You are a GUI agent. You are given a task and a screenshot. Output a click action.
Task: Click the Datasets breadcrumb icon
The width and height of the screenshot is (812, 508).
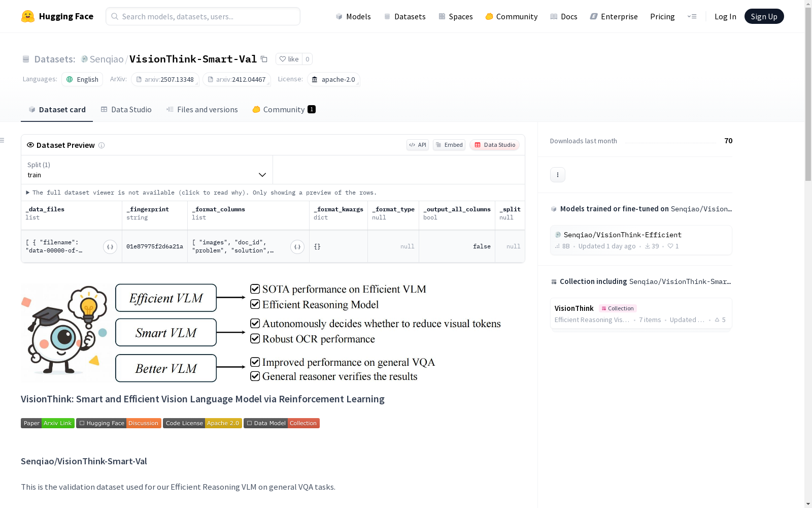coord(26,59)
